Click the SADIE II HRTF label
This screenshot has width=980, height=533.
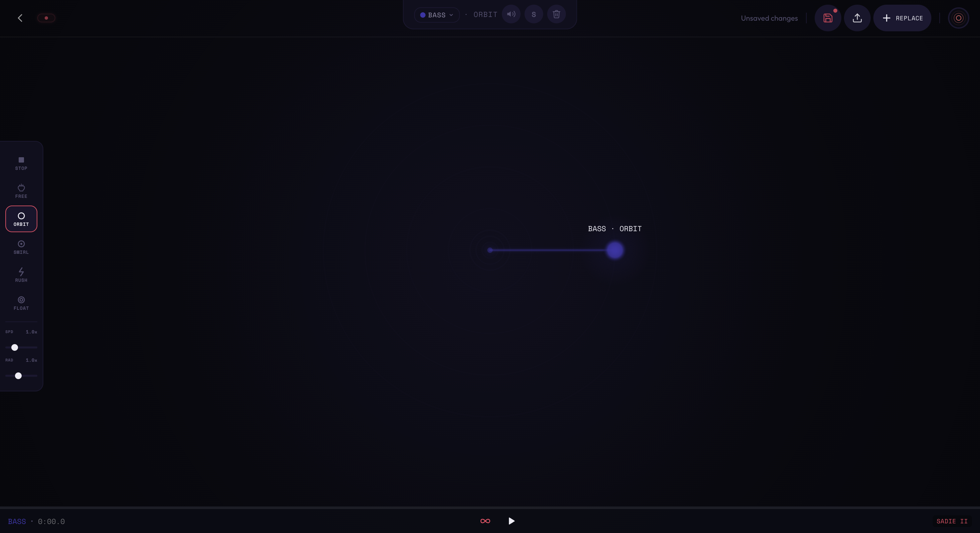952,521
